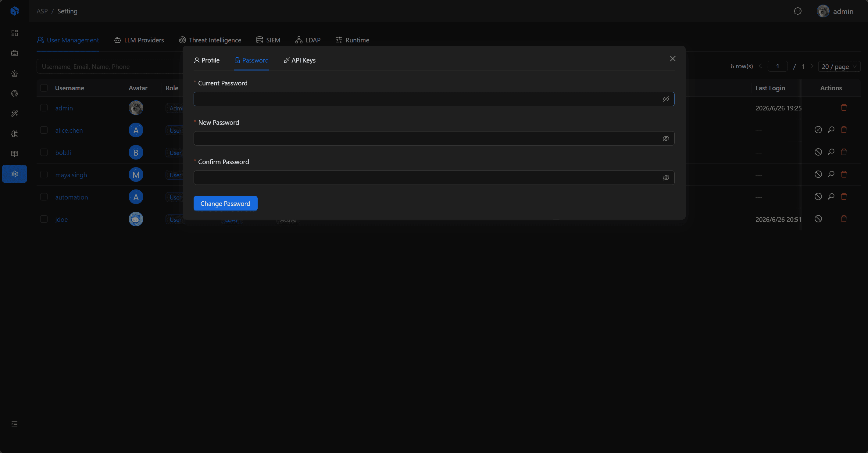Delete jdoe with the trash icon

[x=844, y=219]
